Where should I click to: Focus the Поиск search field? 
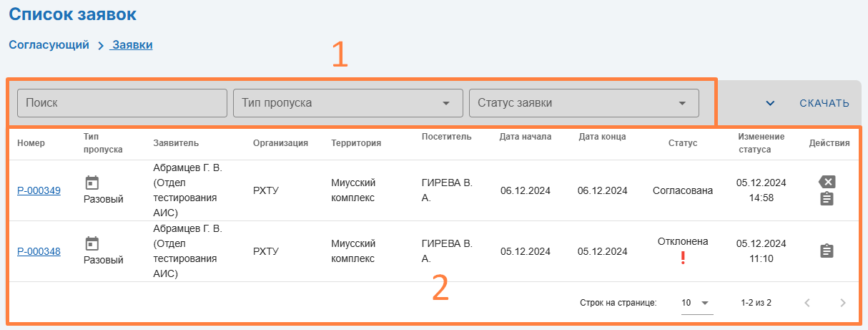(122, 103)
